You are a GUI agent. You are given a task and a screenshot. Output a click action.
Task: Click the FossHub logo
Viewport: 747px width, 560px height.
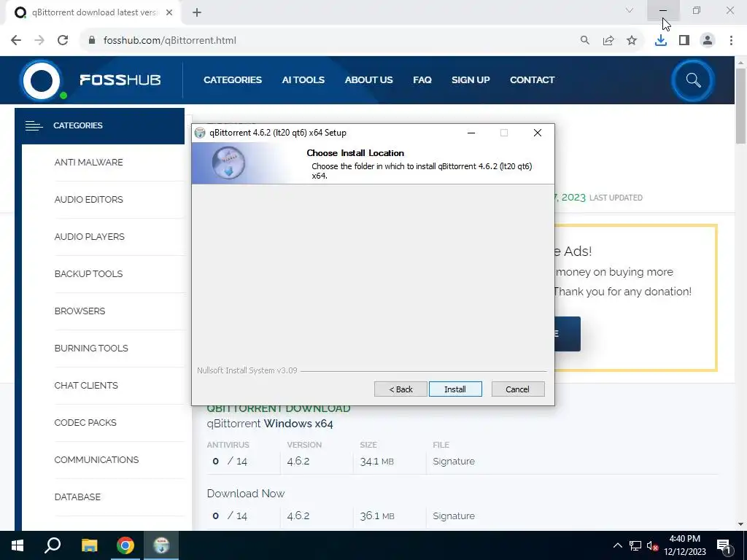[x=90, y=80]
